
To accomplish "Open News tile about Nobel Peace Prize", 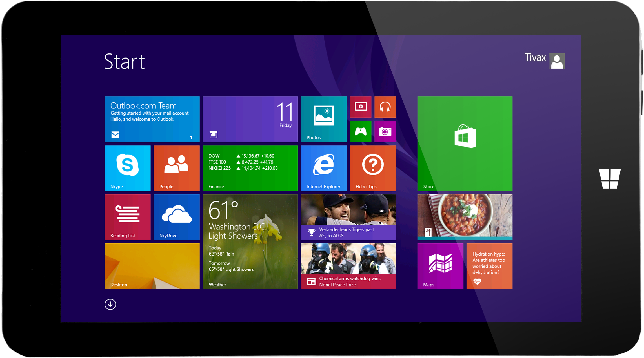I will pyautogui.click(x=348, y=266).
